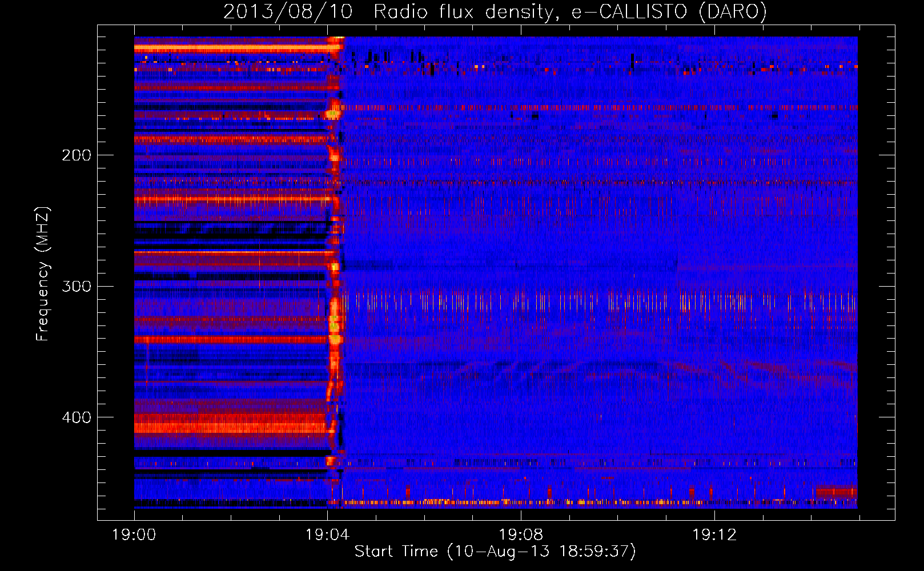Click the 'Frequency (MHZ)' axis label

[x=43, y=274]
